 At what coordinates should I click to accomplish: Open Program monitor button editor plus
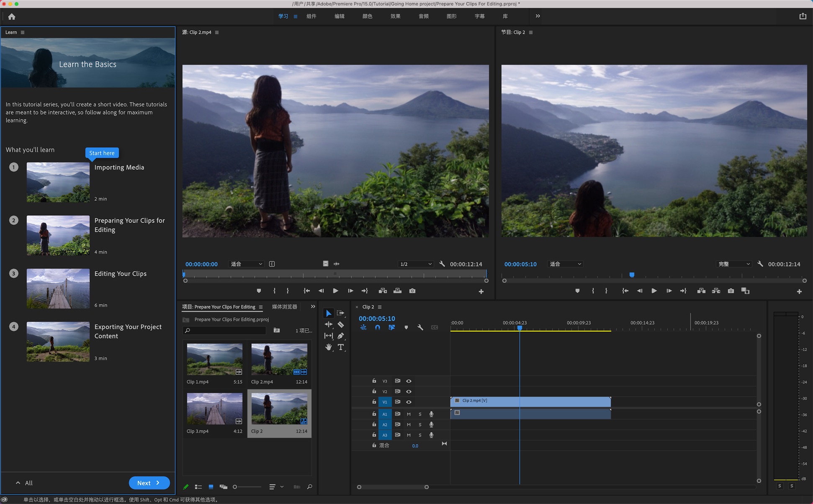799,291
